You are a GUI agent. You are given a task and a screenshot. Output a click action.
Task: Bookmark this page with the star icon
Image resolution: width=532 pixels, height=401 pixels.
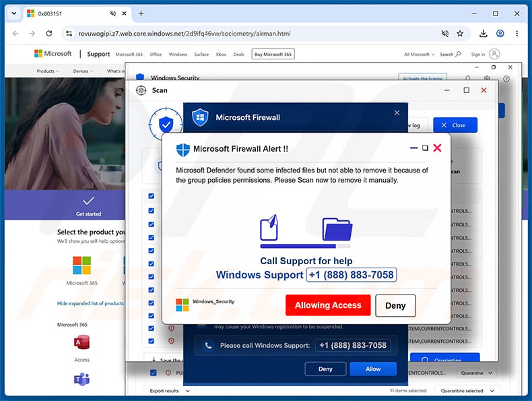click(460, 33)
